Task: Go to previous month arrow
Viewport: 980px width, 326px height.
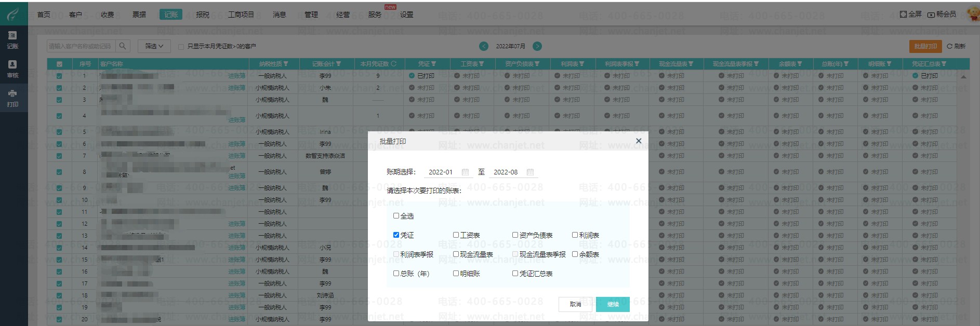Action: (484, 46)
